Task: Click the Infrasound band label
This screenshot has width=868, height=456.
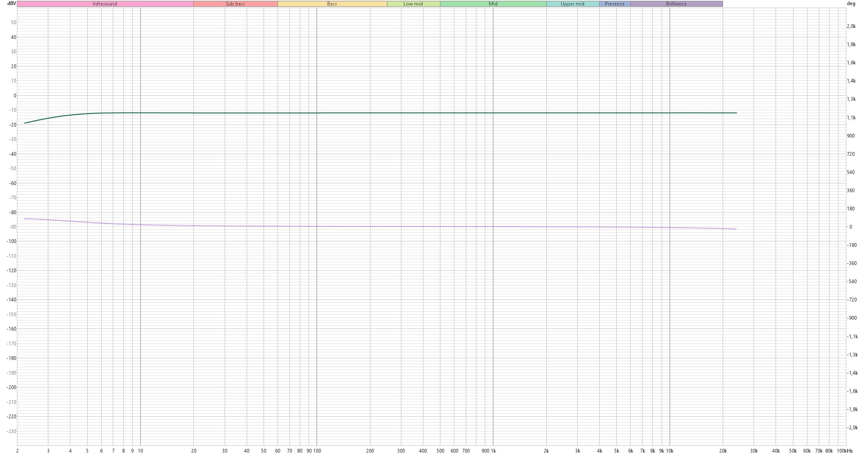Action: (105, 4)
